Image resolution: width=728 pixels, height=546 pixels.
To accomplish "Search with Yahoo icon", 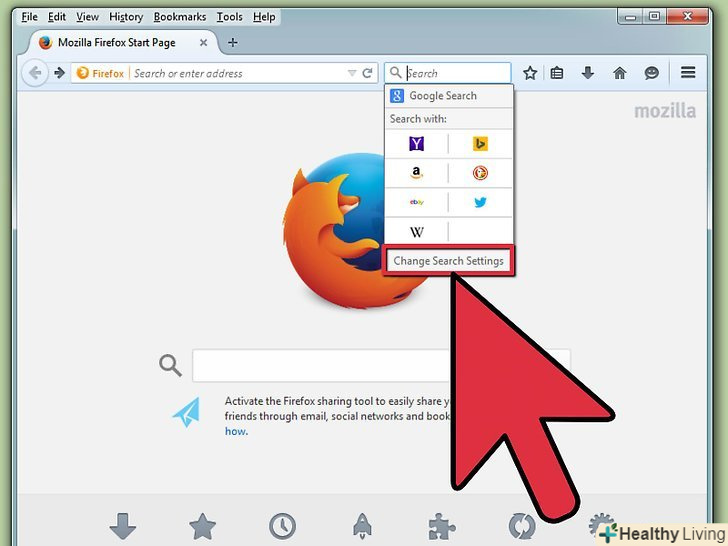I will click(x=416, y=144).
